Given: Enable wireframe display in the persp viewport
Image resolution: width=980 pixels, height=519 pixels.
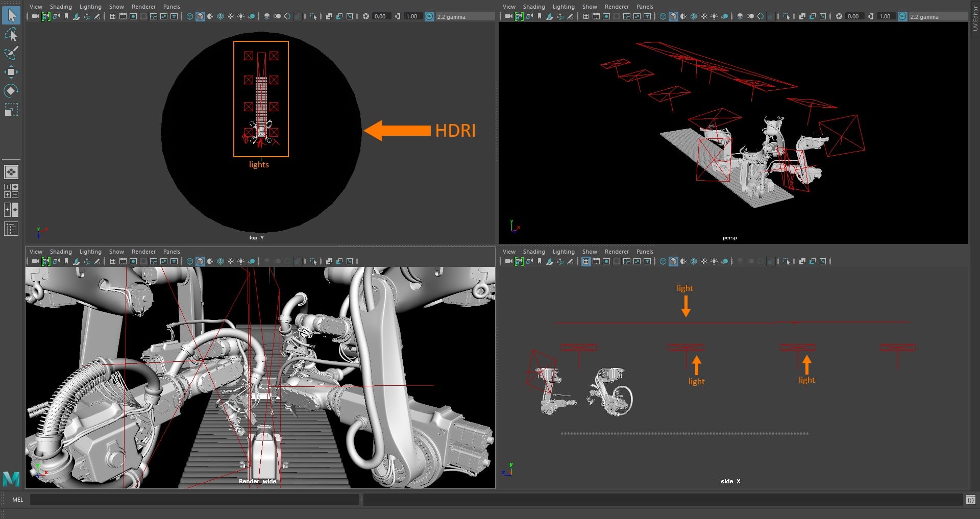Looking at the screenshot, I should click(663, 16).
